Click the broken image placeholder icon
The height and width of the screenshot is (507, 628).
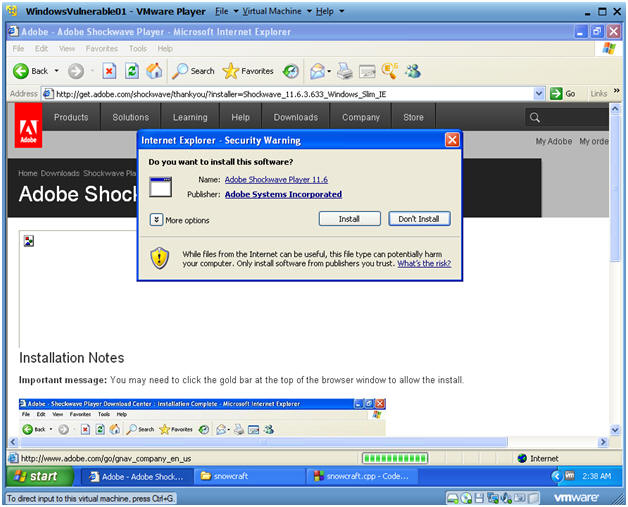[x=28, y=241]
